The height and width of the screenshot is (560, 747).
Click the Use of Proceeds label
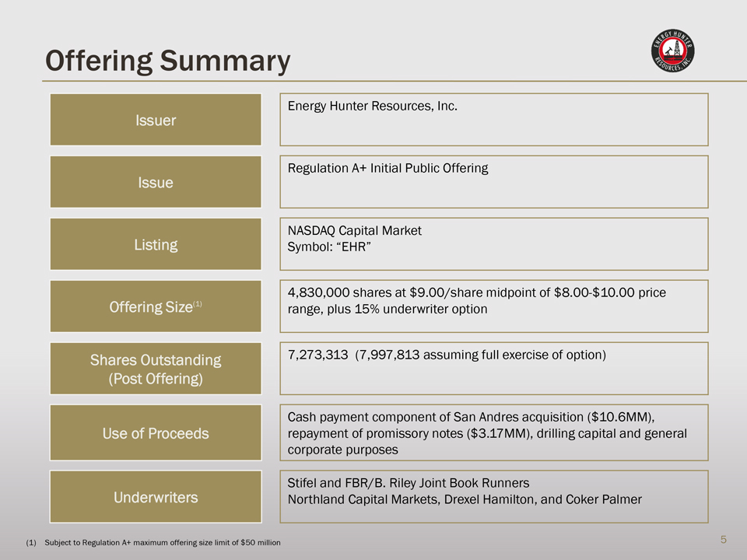tap(156, 433)
